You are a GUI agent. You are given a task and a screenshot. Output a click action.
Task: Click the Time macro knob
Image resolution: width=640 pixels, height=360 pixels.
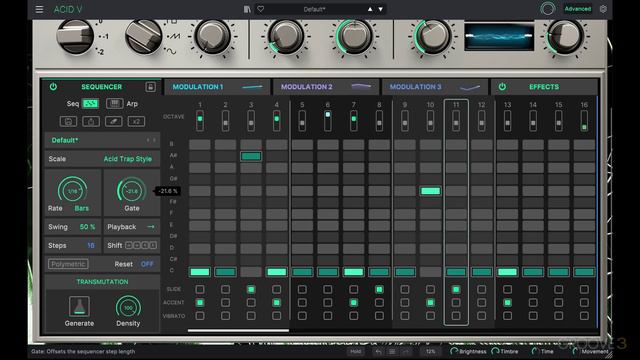click(x=535, y=351)
